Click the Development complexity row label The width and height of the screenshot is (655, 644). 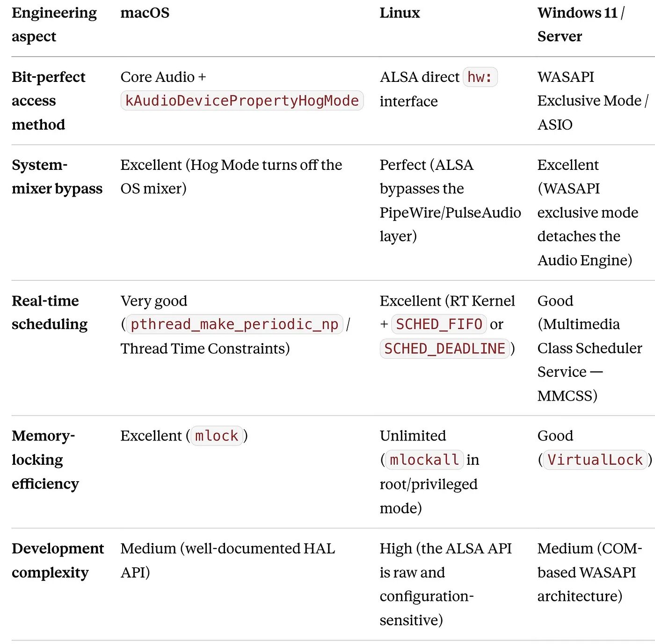click(58, 560)
